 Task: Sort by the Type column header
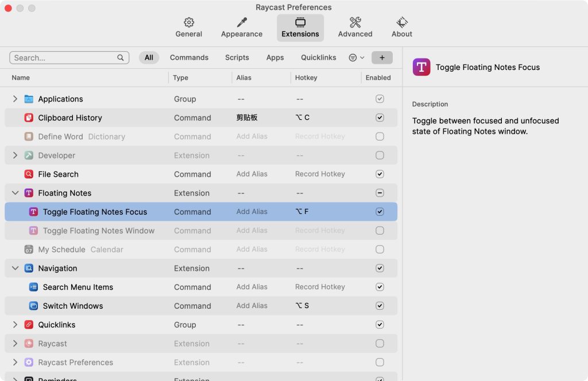click(x=180, y=78)
